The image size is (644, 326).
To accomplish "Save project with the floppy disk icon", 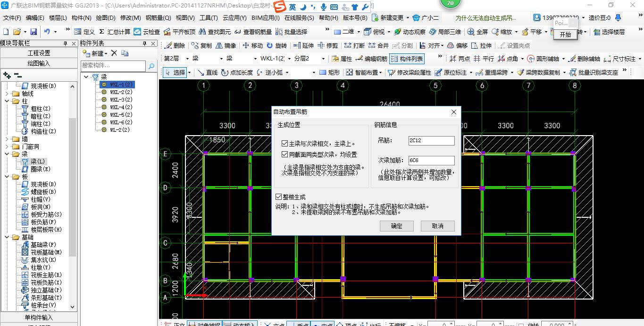I will [x=33, y=32].
